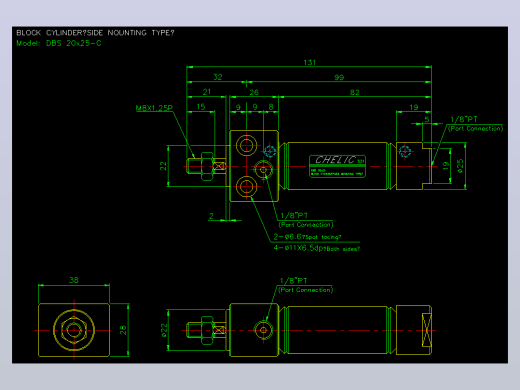Screen dimensions: 520x390
Task: Select the CHELIC nameplate on cylinder body
Action: pos(337,166)
